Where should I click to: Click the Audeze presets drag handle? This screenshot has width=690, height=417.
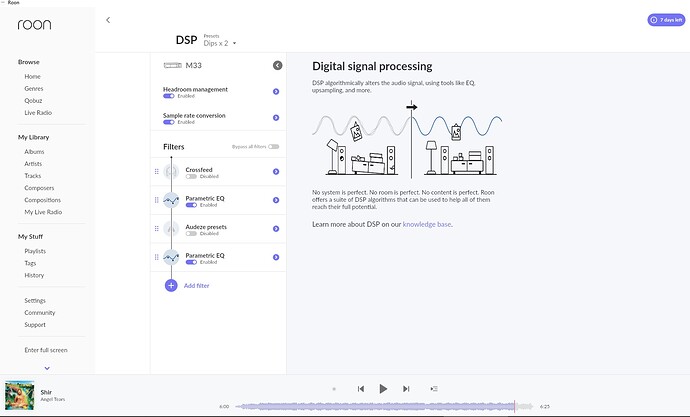[157, 229]
